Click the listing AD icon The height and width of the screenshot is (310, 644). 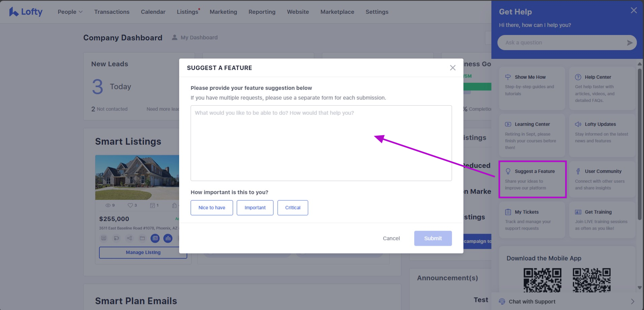104,238
